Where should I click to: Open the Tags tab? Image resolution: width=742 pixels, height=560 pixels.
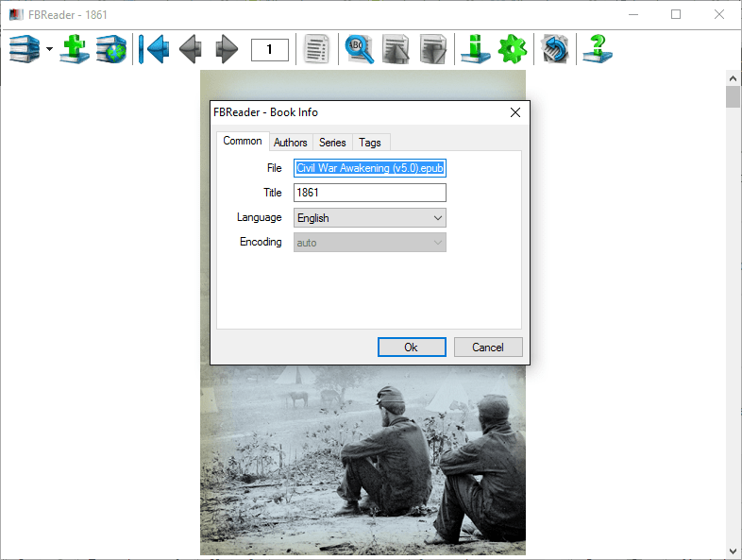pos(370,143)
